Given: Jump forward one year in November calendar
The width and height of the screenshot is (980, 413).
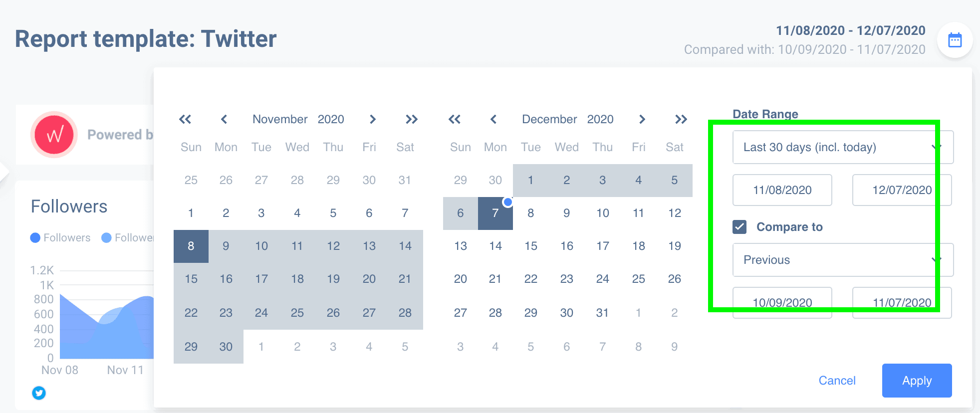Looking at the screenshot, I should pos(412,119).
